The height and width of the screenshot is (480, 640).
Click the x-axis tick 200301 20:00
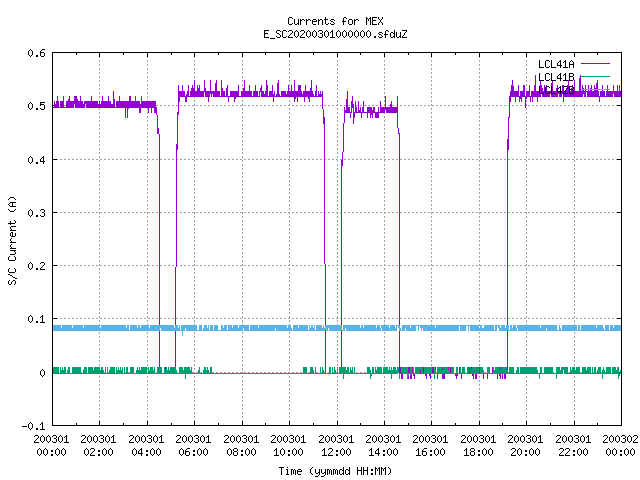tap(525, 446)
